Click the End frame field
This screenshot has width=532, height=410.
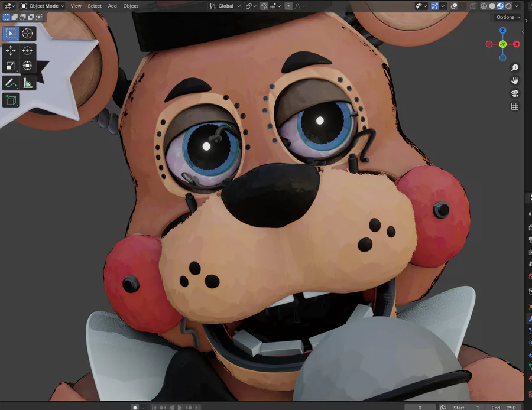tap(504, 407)
